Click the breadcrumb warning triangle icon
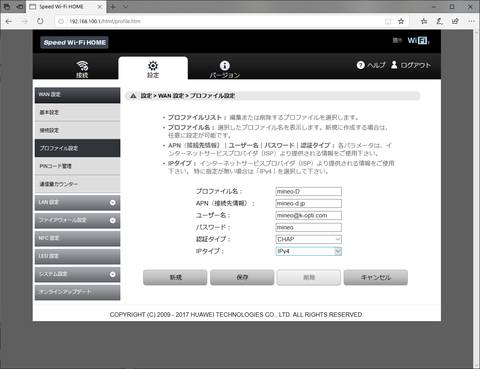 pos(133,96)
